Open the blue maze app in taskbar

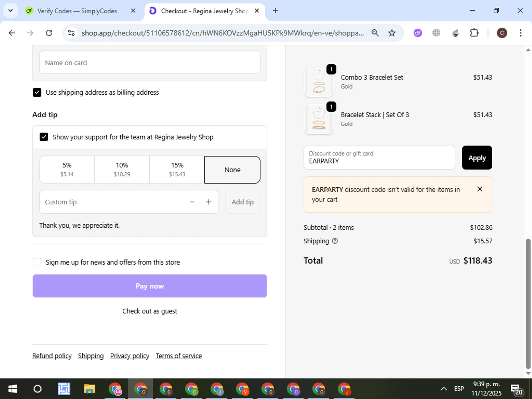[x=64, y=389]
